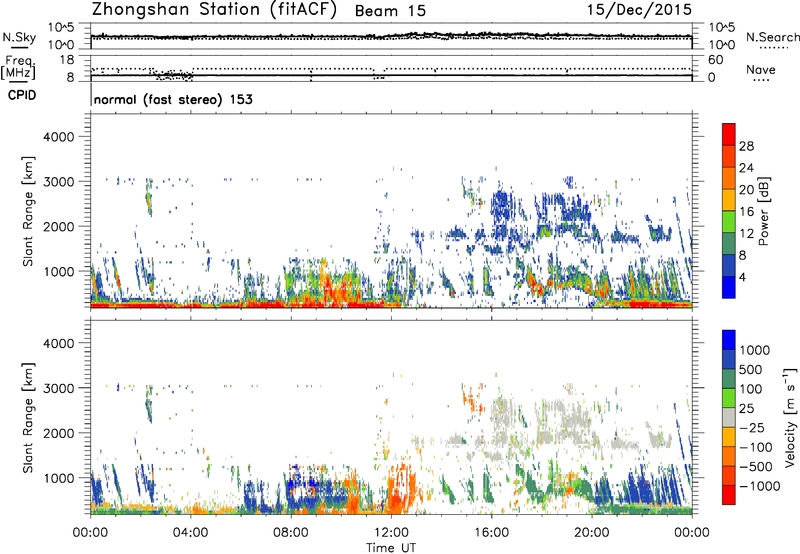Click the '08:00' time axis tick label

(291, 533)
